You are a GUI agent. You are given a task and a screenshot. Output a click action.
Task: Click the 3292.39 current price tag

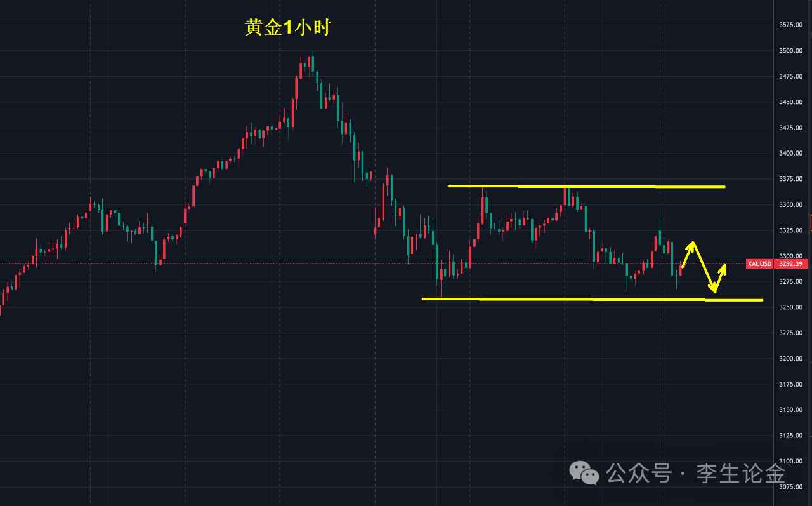pyautogui.click(x=790, y=264)
